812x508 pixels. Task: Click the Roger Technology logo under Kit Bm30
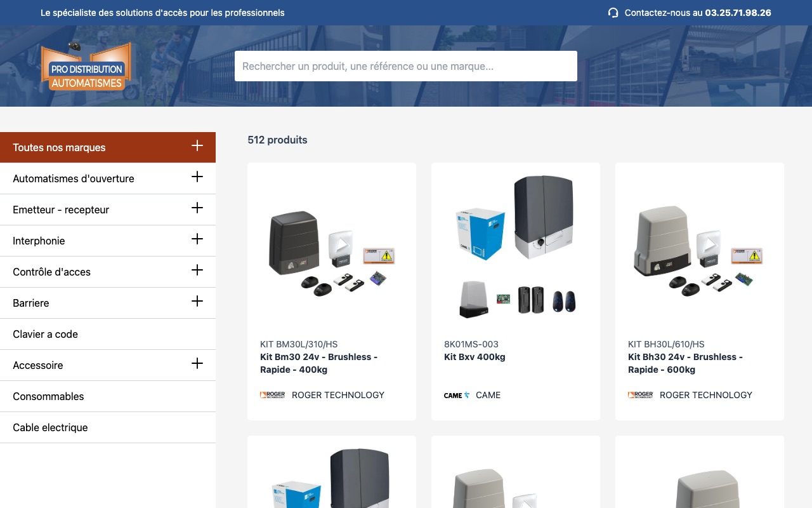pyautogui.click(x=273, y=395)
